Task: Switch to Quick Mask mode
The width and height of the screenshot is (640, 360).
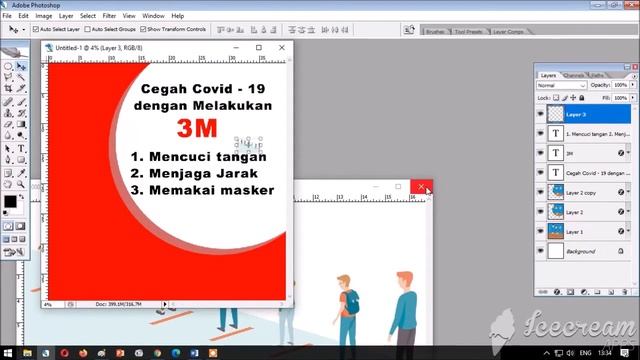Action: (x=20, y=226)
